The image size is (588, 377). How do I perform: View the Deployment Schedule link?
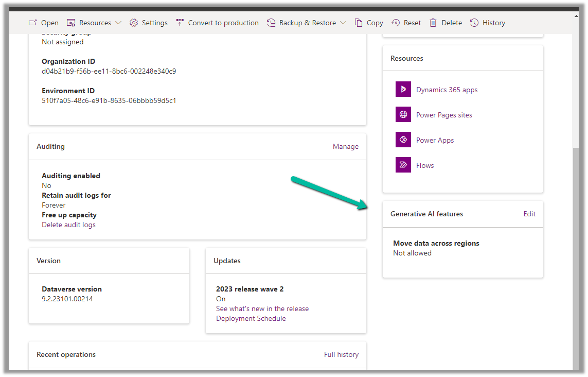(251, 318)
